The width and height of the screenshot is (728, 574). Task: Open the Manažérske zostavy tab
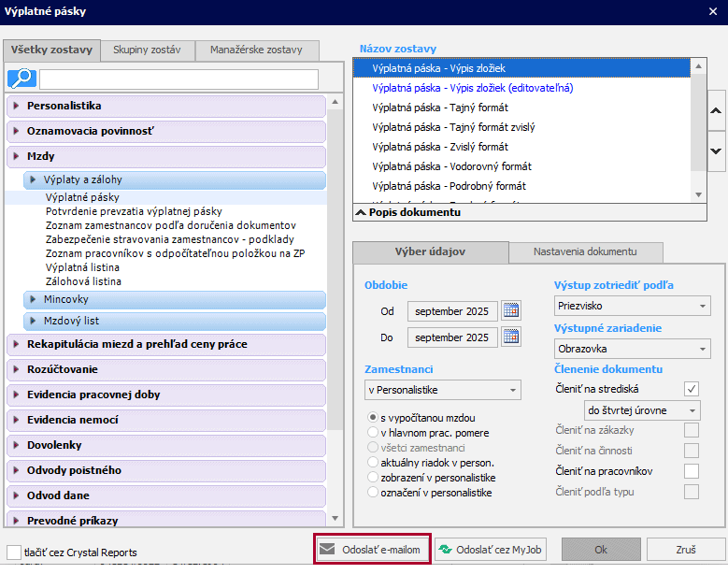click(256, 50)
